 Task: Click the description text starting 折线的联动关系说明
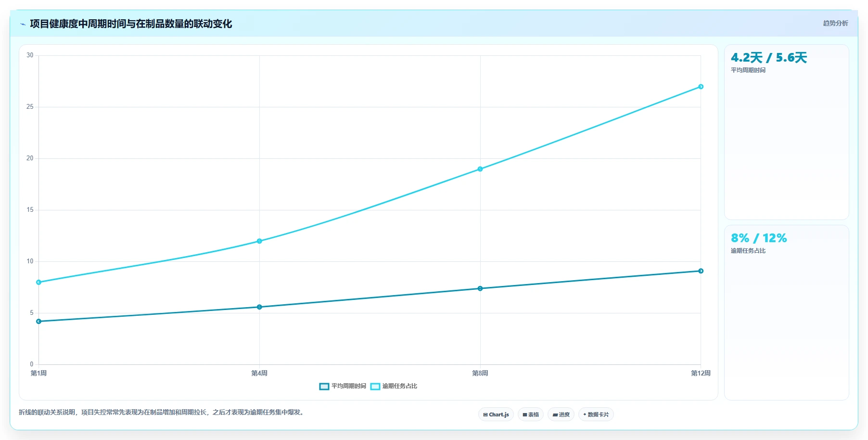(x=162, y=413)
